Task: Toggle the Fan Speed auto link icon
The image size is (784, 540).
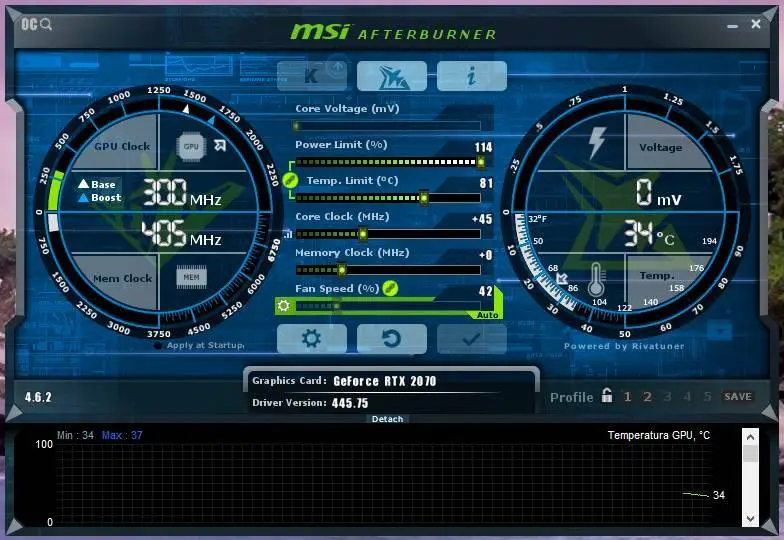Action: pos(390,288)
